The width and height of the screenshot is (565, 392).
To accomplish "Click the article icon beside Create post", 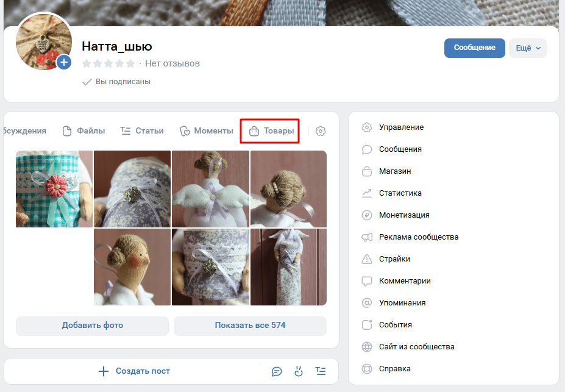I will (320, 371).
